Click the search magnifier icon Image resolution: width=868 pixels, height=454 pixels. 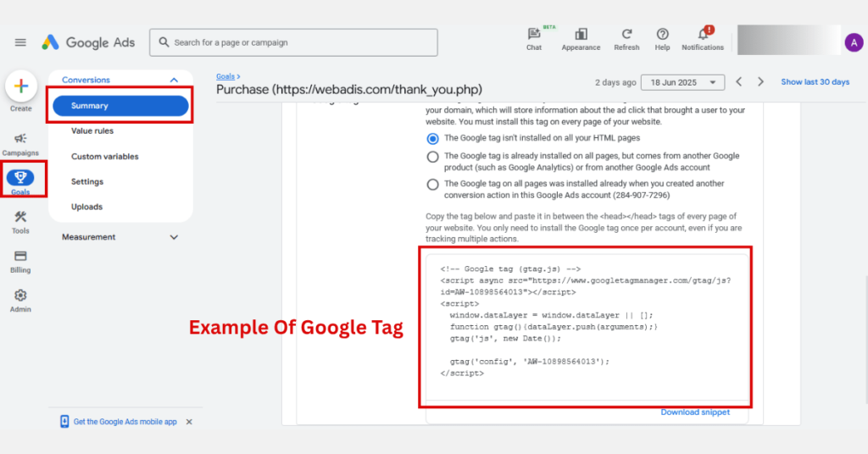tap(164, 42)
